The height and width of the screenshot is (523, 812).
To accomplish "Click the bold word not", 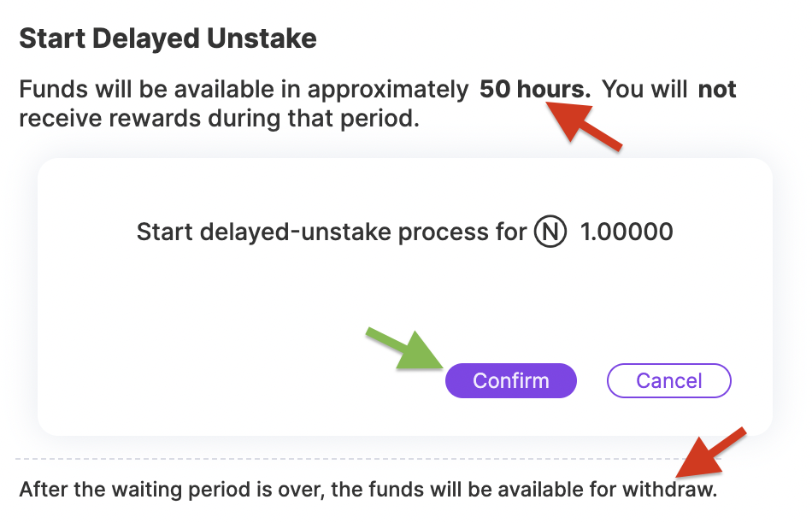I will [x=717, y=89].
